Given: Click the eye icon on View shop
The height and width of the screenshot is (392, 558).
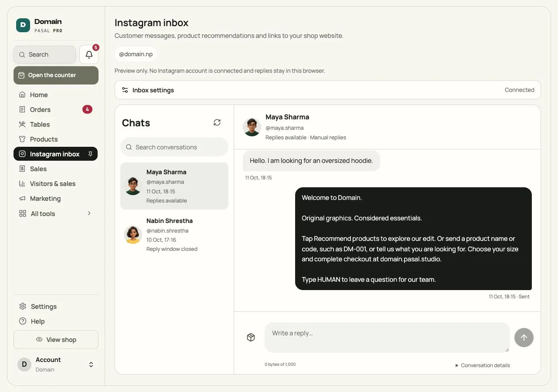Looking at the screenshot, I should point(39,340).
